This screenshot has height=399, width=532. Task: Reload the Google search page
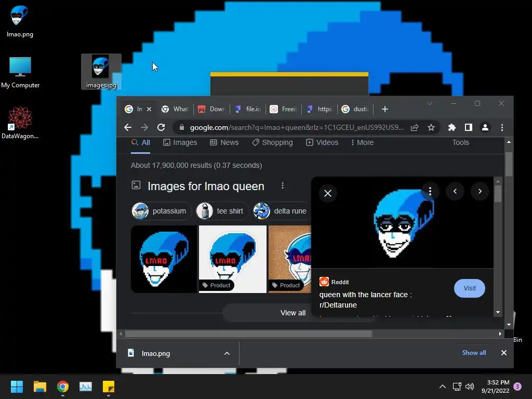[161, 127]
